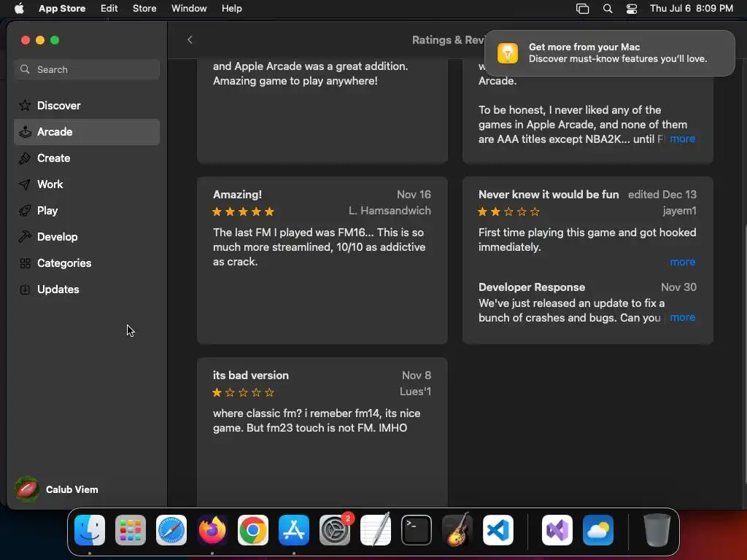Click the five-star rating on Amazing! review

[x=243, y=211]
